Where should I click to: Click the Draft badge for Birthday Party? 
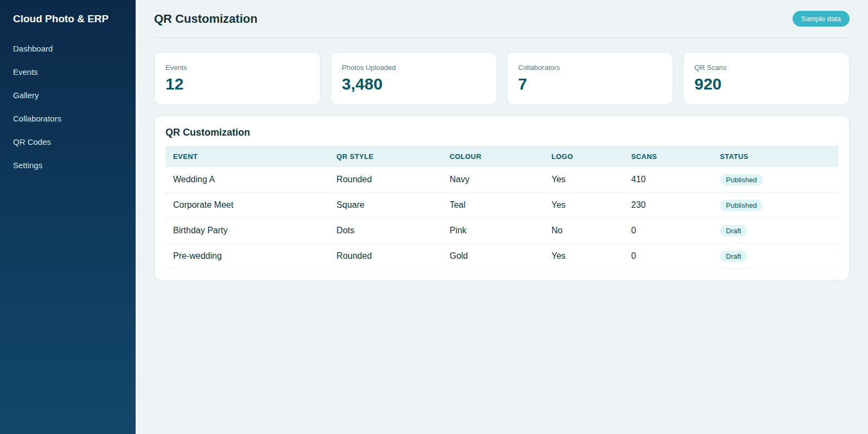[x=733, y=231]
